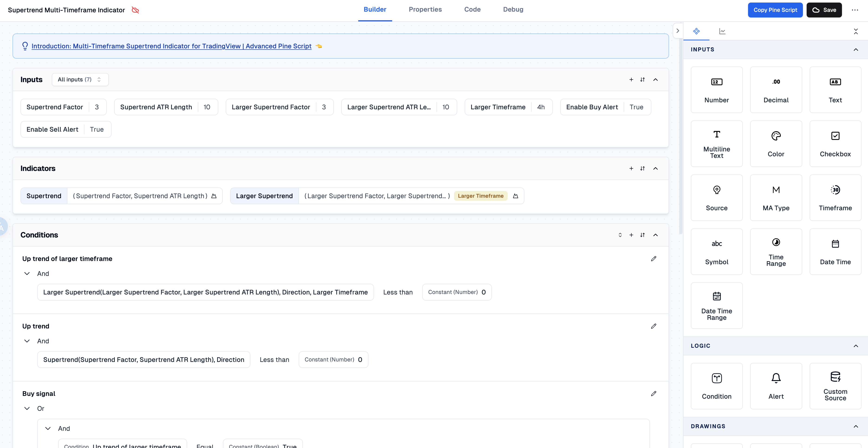The image size is (868, 448).
Task: Save the indicator
Action: tap(824, 10)
